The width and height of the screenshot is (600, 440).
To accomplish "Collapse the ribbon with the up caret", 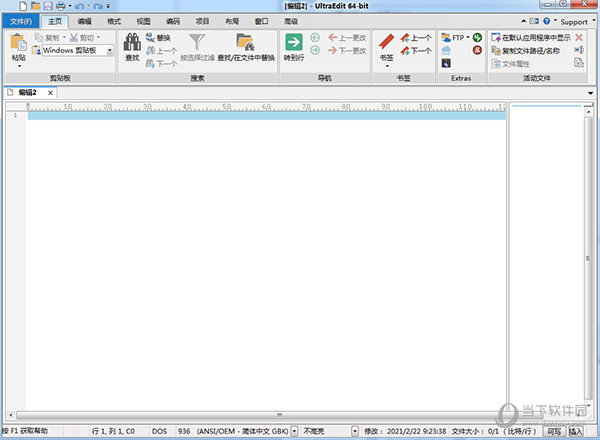I will point(523,21).
